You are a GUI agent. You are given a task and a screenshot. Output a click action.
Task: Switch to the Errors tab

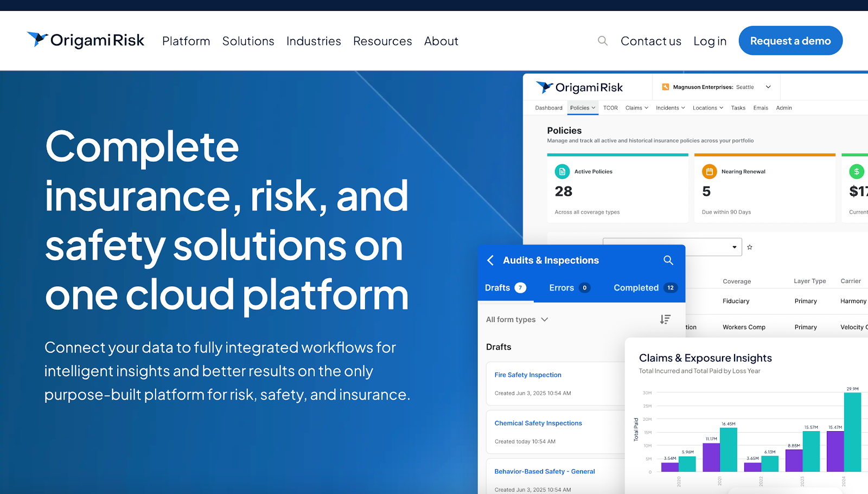570,288
